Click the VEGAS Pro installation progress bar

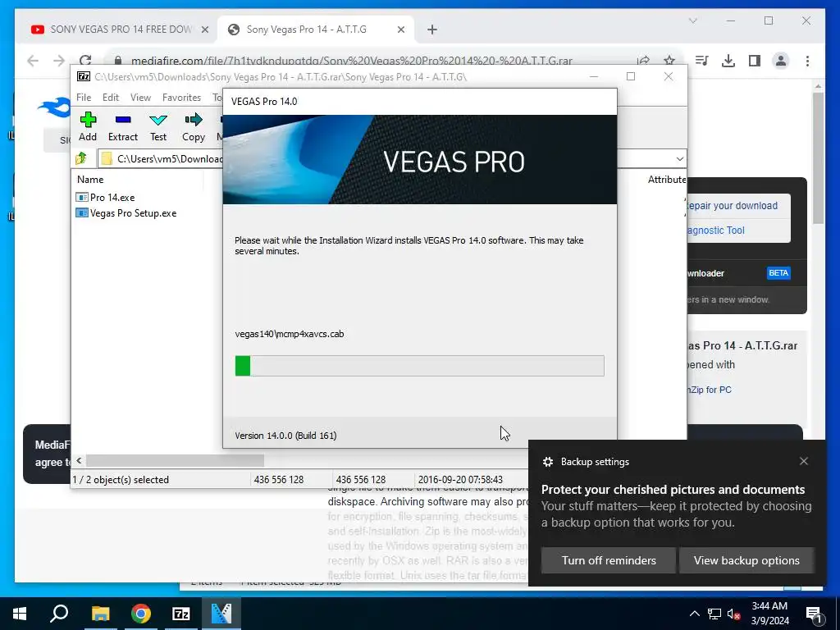(x=419, y=366)
